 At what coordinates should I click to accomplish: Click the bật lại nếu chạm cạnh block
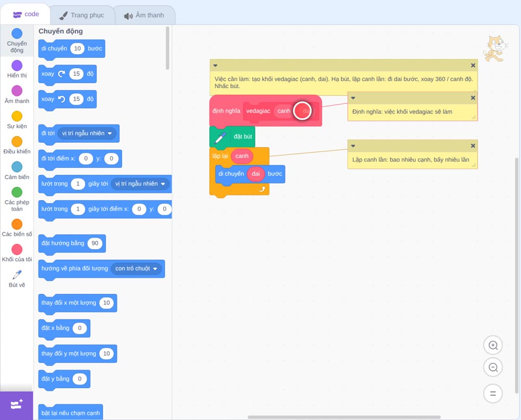(70, 412)
